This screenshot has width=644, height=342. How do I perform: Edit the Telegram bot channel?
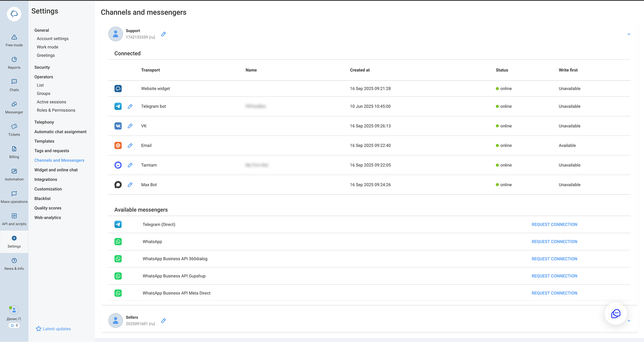click(x=130, y=106)
